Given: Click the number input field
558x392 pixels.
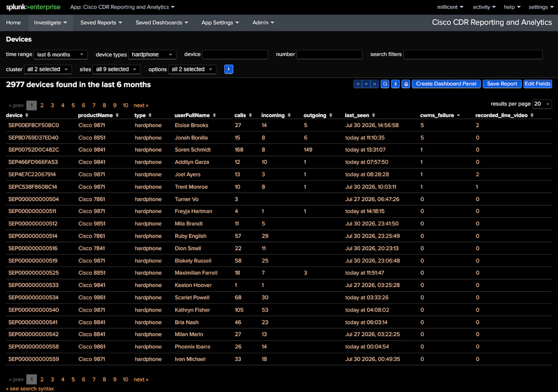Looking at the screenshot, I should coord(329,55).
